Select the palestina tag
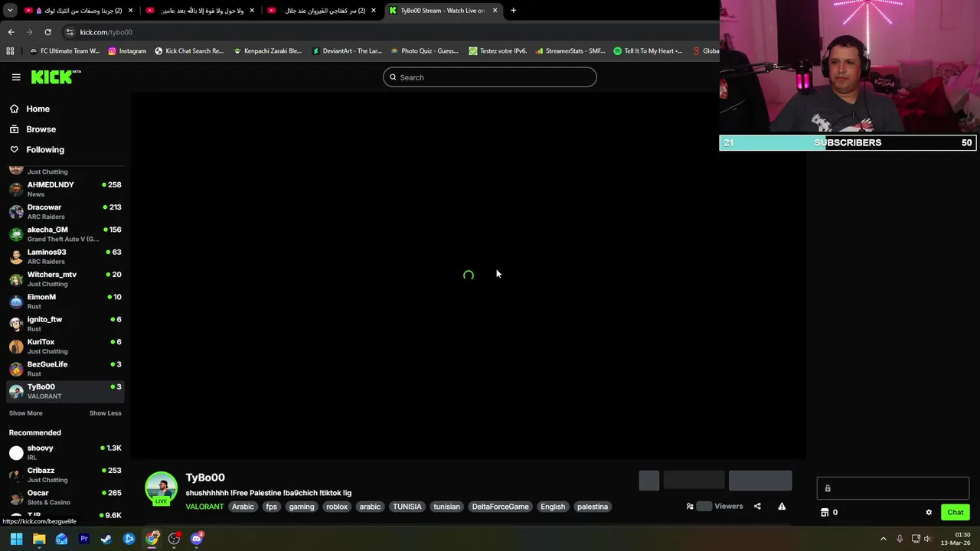 pos(593,507)
